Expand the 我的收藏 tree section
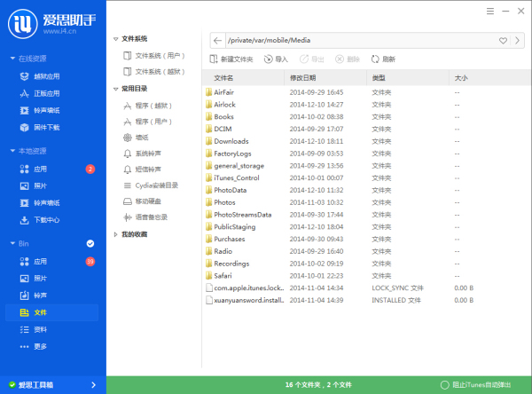 coord(116,234)
